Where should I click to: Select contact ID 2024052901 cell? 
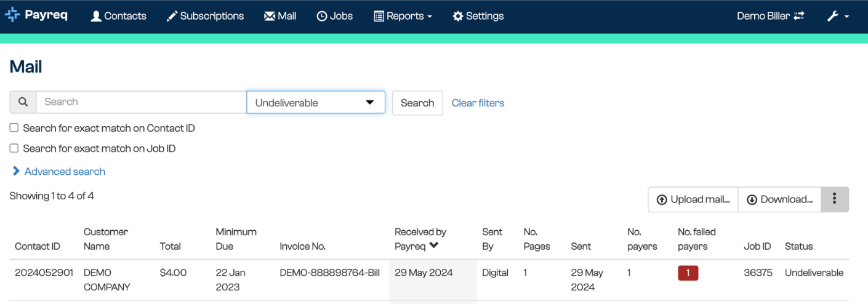tap(44, 273)
